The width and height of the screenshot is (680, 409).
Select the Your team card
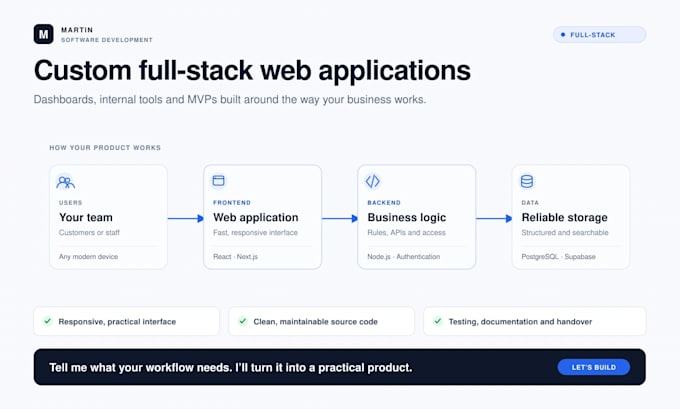[x=108, y=217]
